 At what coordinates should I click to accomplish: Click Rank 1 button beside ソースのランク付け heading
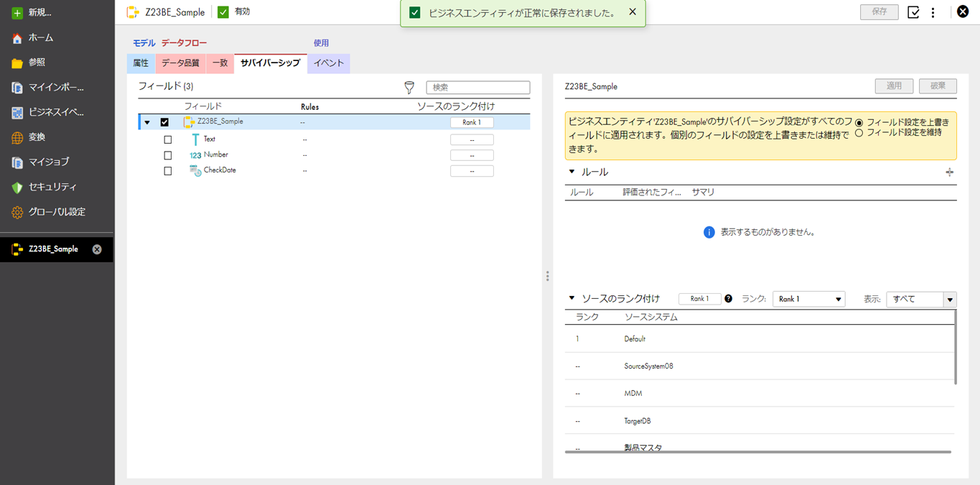point(699,299)
